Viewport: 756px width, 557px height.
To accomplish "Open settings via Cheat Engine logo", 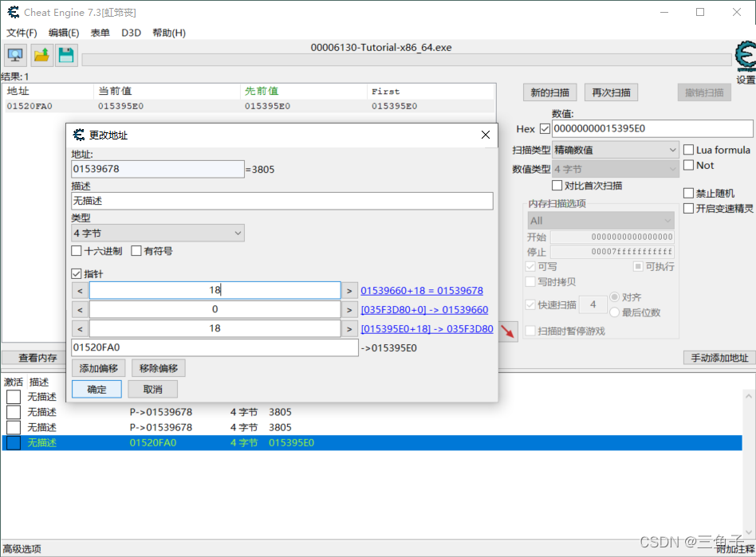I will click(x=746, y=57).
